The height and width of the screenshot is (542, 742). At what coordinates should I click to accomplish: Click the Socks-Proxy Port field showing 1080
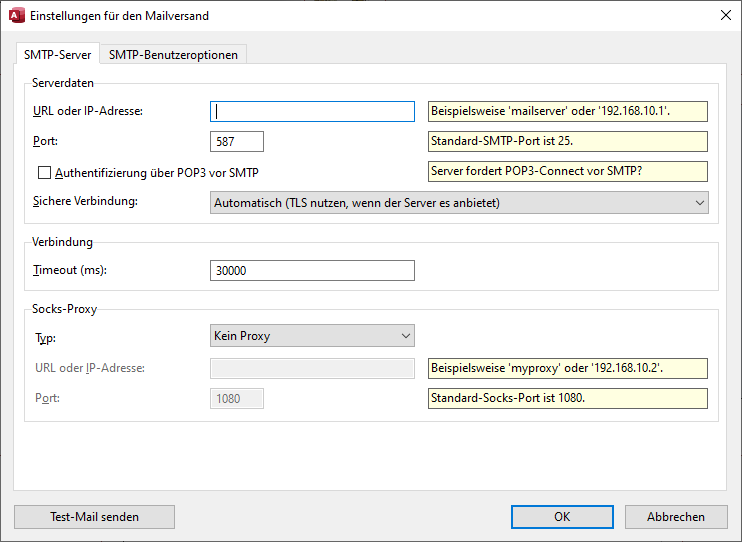pos(237,399)
